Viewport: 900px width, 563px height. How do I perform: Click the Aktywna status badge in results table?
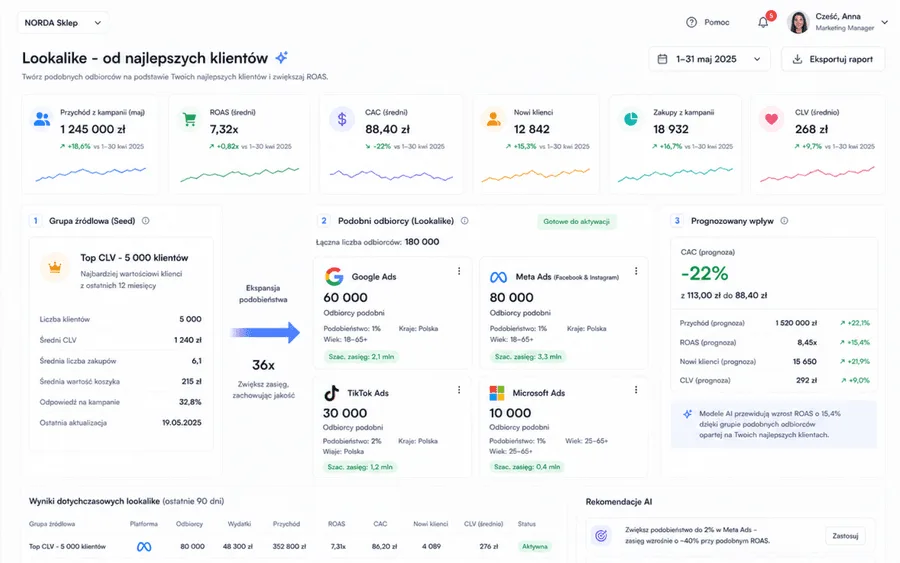(534, 546)
